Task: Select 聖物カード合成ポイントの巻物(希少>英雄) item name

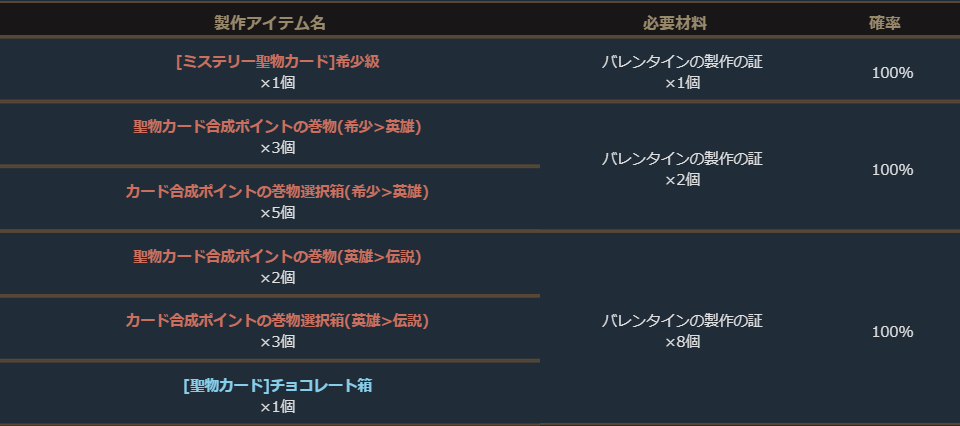Action: coord(277,127)
